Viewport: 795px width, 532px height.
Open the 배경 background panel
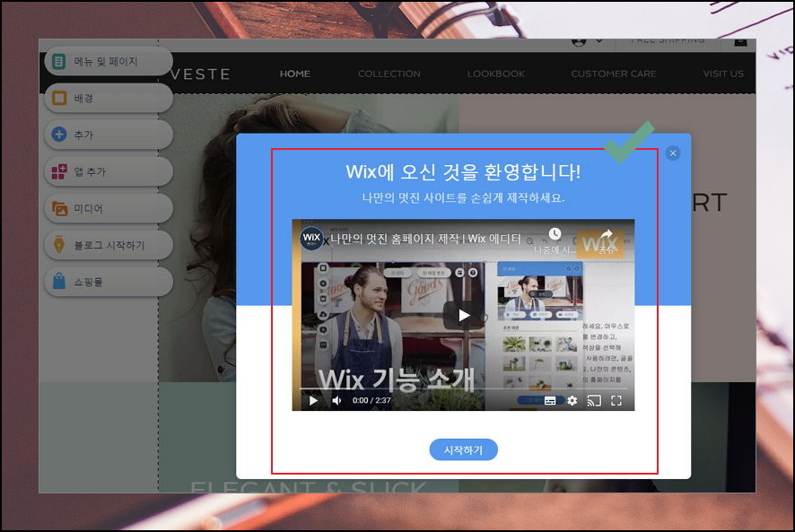coord(109,98)
